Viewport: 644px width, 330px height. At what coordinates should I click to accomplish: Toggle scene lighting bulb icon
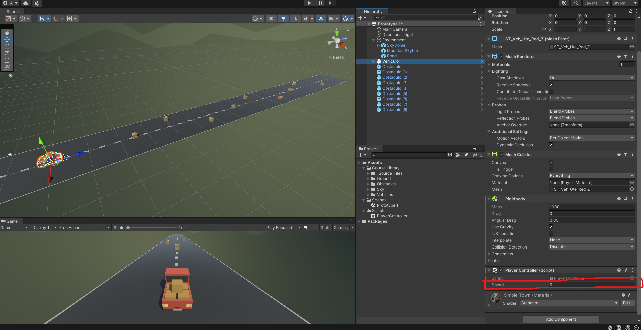[283, 19]
